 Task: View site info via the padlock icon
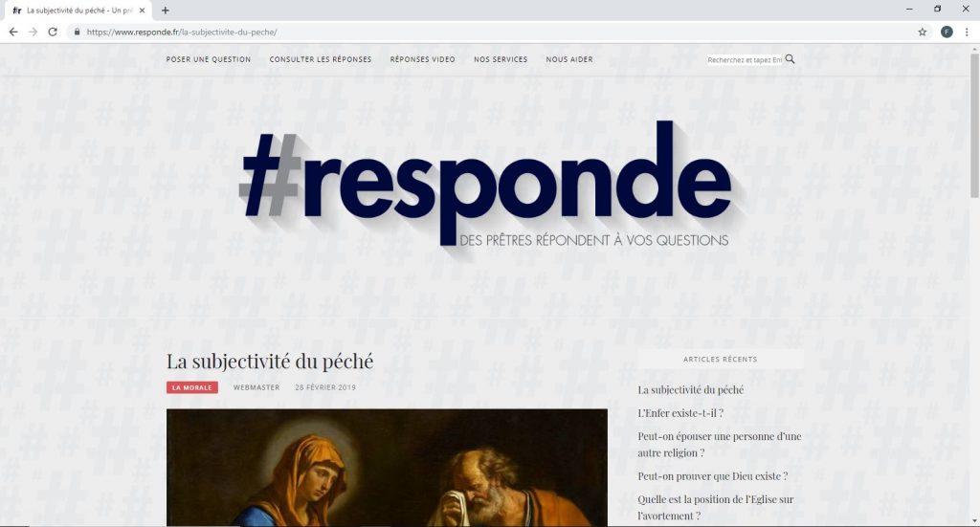point(77,32)
